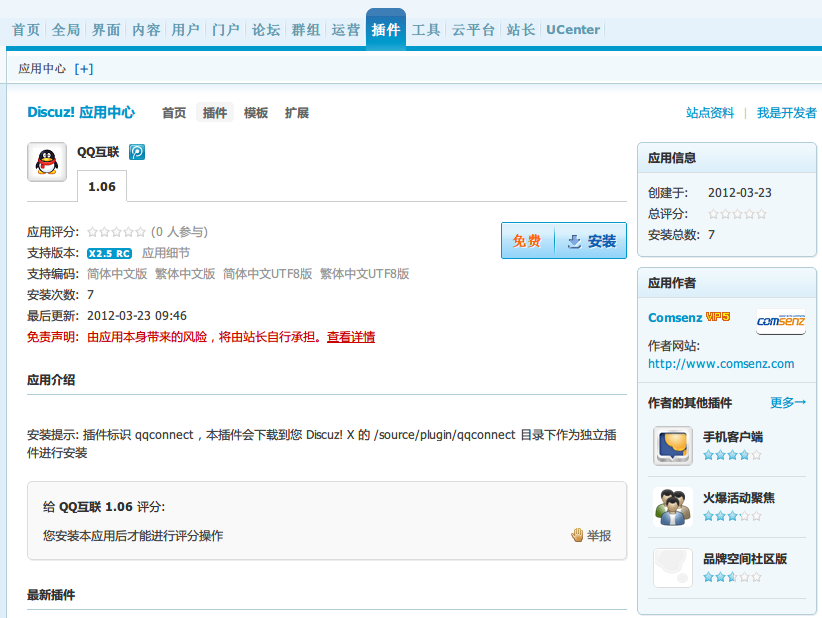Click the X2.5 RC version badge

[110, 253]
